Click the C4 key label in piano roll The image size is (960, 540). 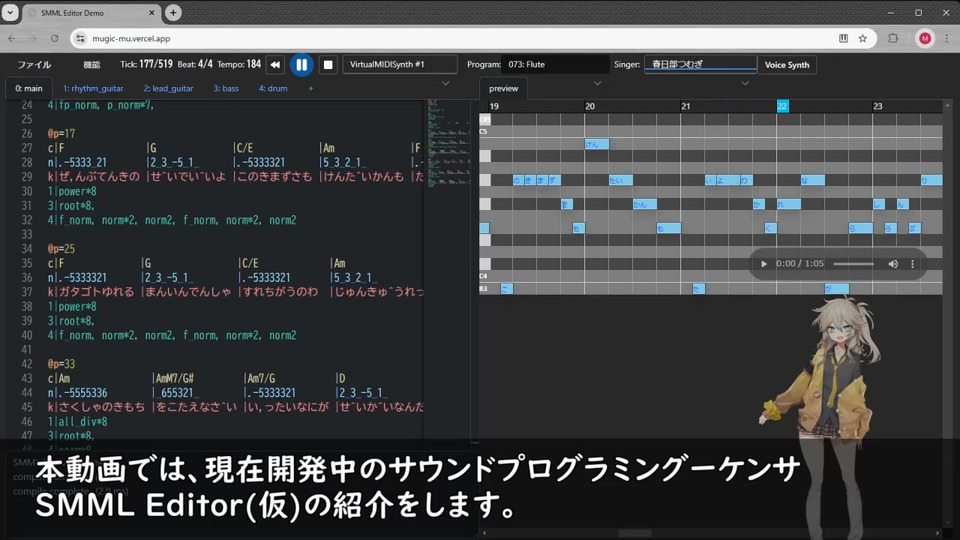[484, 276]
